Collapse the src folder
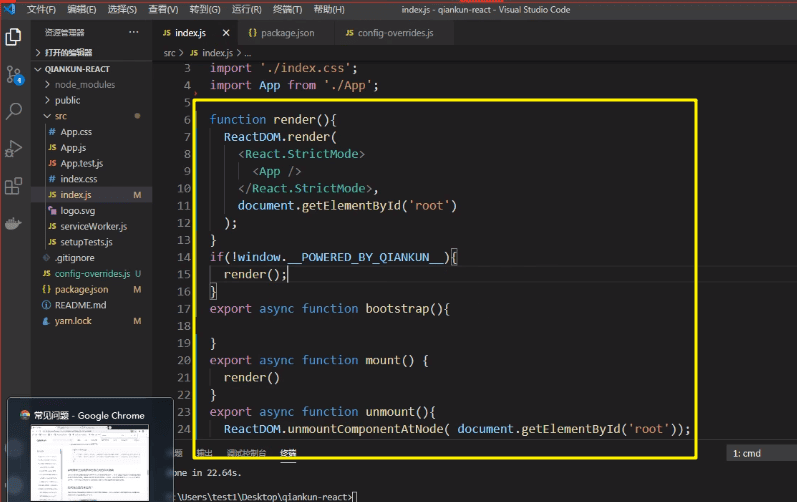The image size is (797, 502). click(x=60, y=116)
